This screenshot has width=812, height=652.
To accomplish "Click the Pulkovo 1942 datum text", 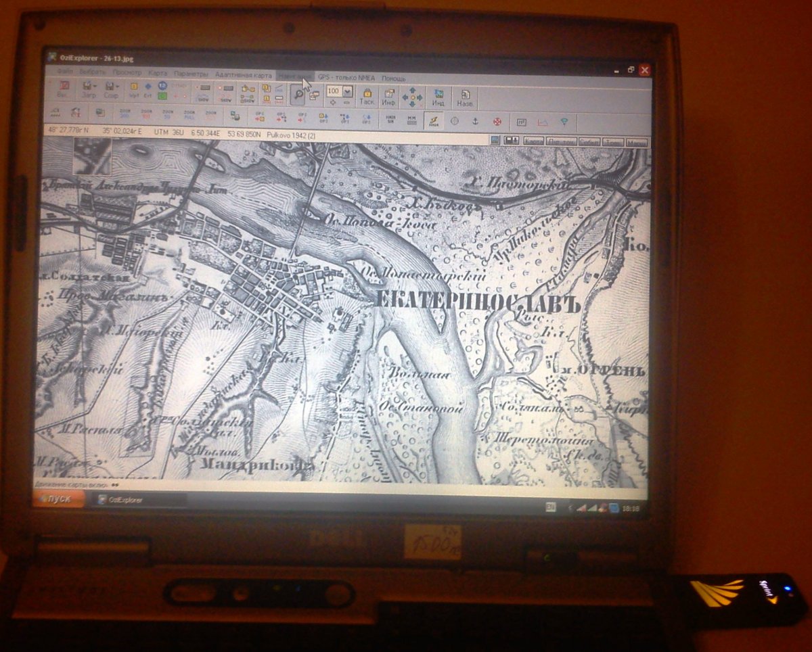I will point(291,135).
